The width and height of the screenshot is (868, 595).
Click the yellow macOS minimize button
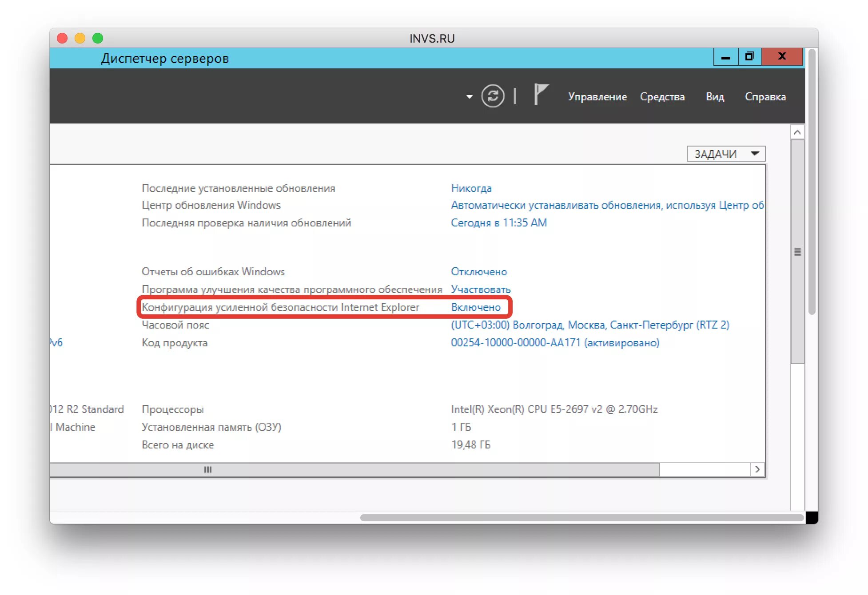click(80, 38)
